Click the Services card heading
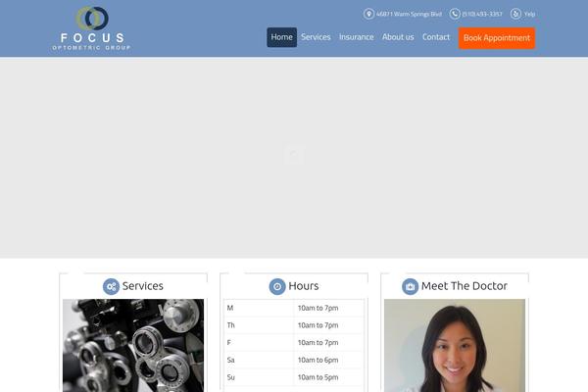The height and width of the screenshot is (392, 588). (x=142, y=286)
